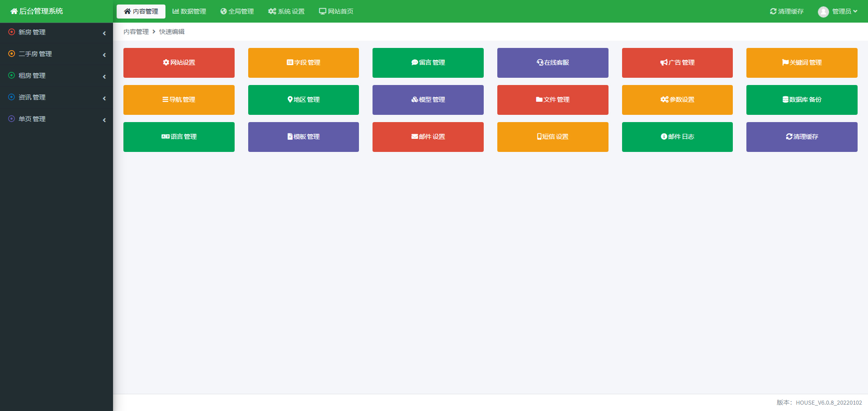Click 清理缓存 in the top header bar
Image resolution: width=868 pixels, height=411 pixels.
787,11
